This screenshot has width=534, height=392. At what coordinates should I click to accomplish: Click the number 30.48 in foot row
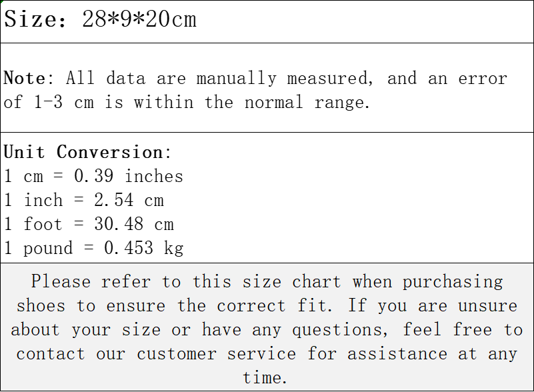coord(119,224)
